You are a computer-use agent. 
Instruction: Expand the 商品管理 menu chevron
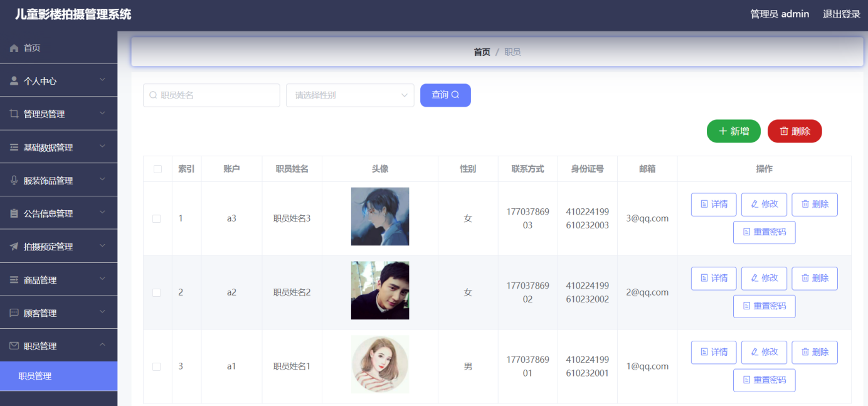tap(103, 279)
